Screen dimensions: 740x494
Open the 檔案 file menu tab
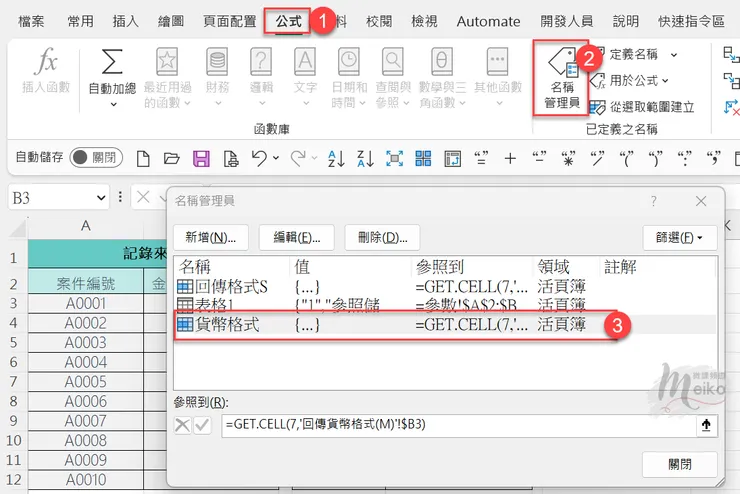31,21
